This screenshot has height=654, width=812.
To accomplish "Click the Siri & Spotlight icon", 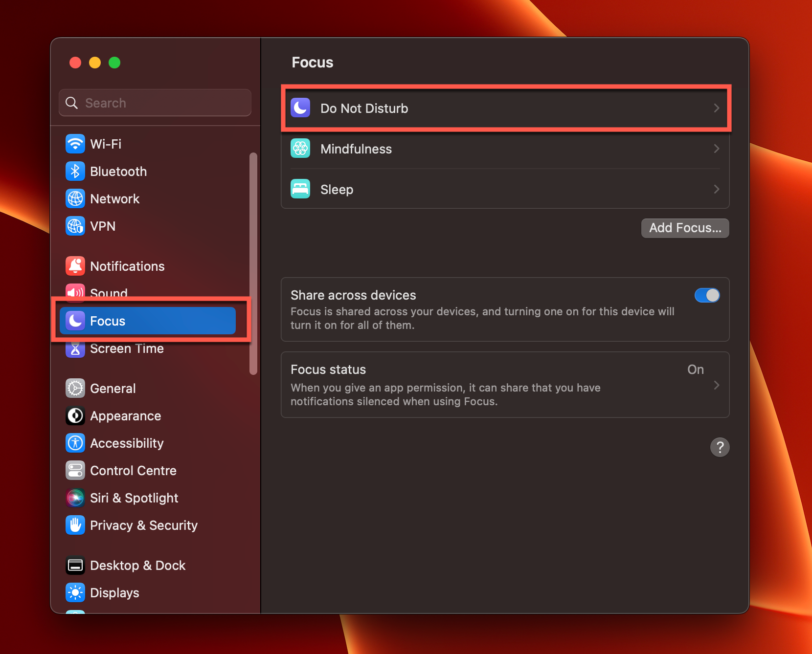I will pos(75,498).
